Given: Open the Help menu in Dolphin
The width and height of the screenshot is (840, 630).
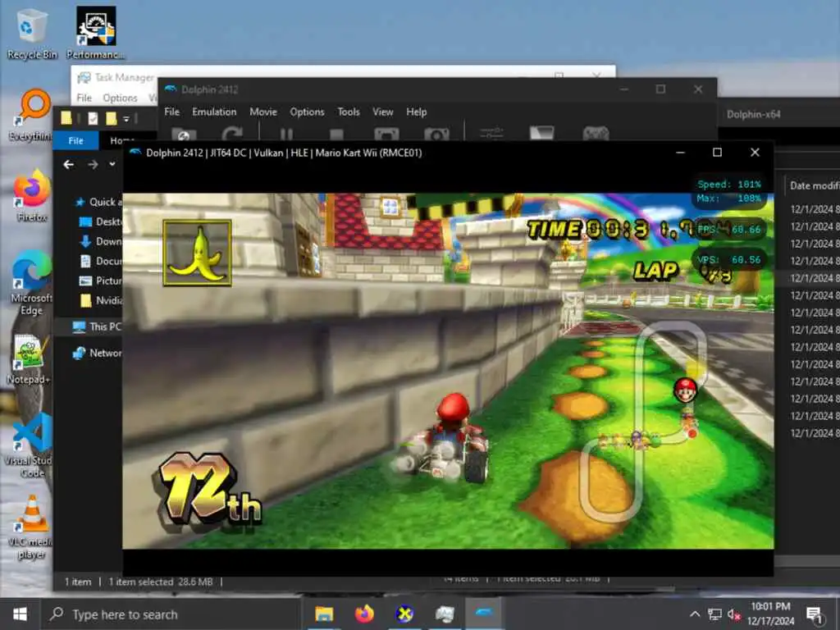Looking at the screenshot, I should click(416, 112).
